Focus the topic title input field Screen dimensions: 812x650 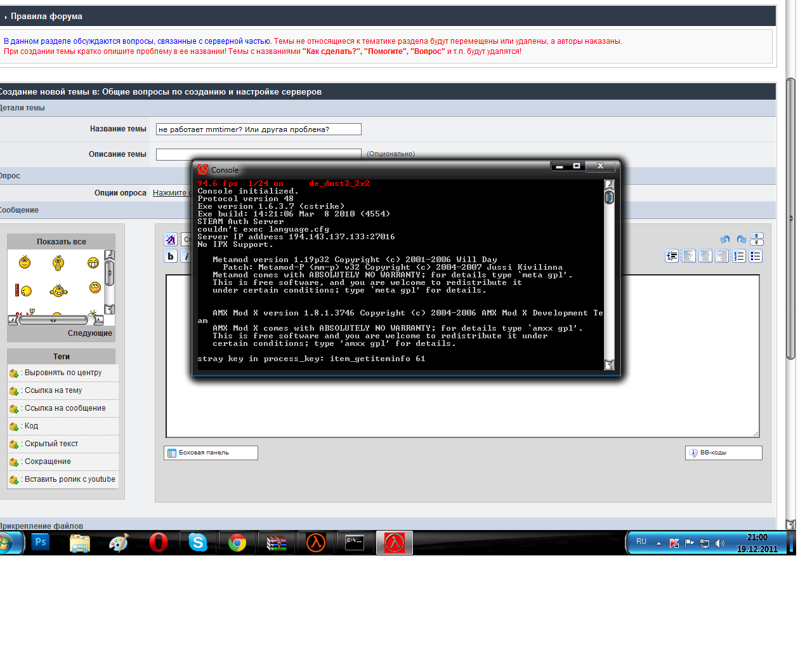pyautogui.click(x=259, y=129)
